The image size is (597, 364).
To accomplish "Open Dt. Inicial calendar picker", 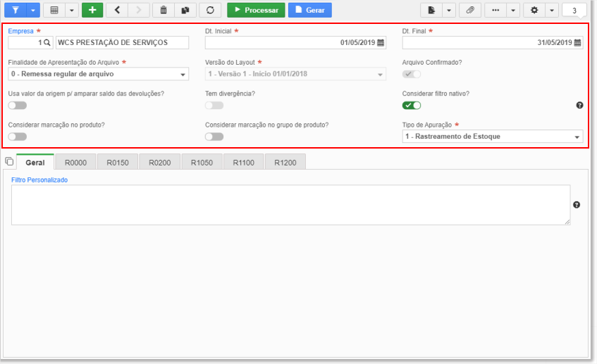I will click(381, 43).
